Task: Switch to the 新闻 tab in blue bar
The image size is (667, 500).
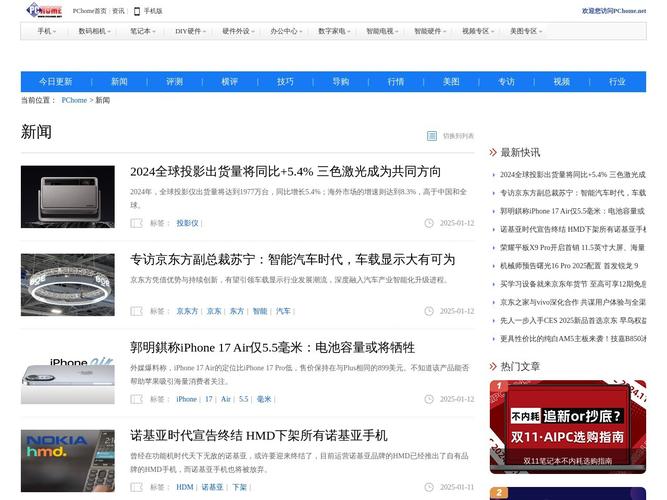Action: pyautogui.click(x=119, y=82)
